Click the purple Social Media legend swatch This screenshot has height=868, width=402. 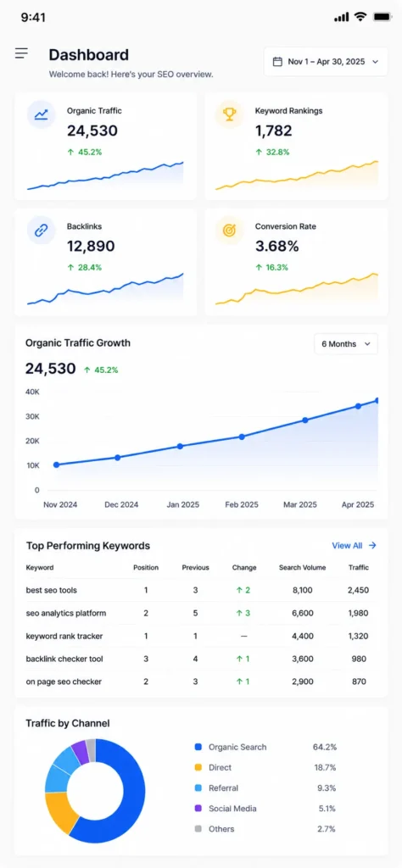coord(198,809)
